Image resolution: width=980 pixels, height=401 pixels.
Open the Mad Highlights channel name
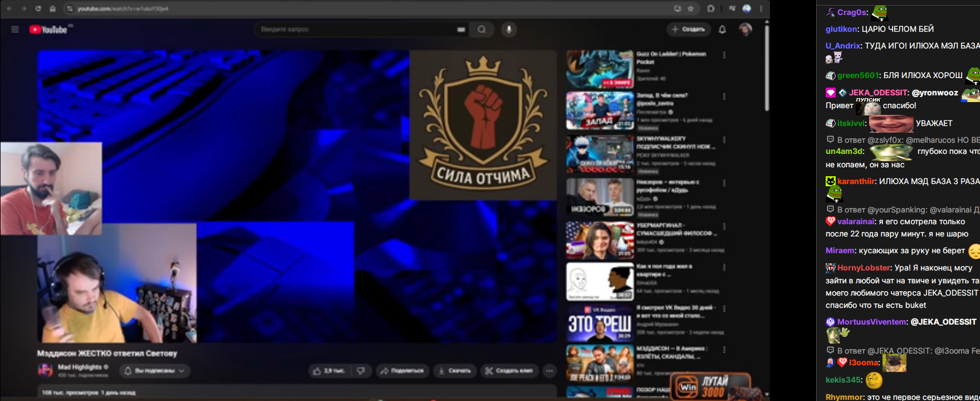point(80,367)
